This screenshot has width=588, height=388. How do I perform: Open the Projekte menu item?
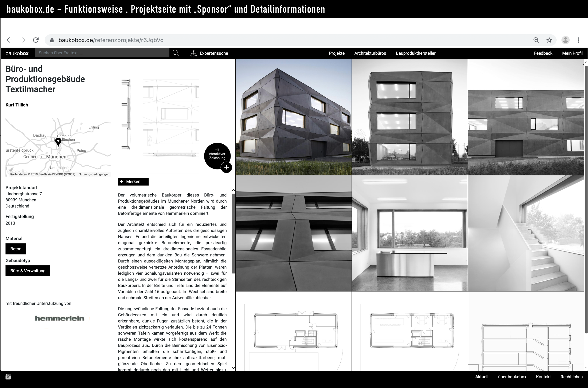pos(336,53)
